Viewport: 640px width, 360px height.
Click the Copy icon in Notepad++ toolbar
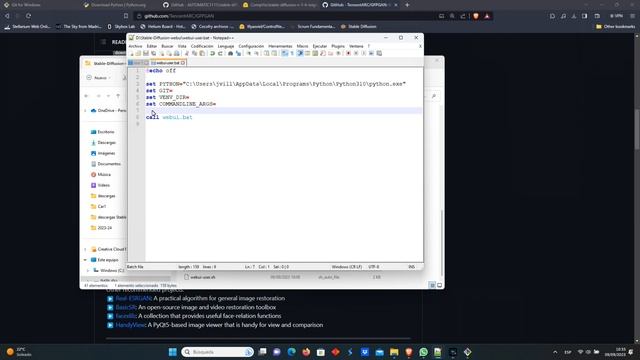tap(194, 53)
